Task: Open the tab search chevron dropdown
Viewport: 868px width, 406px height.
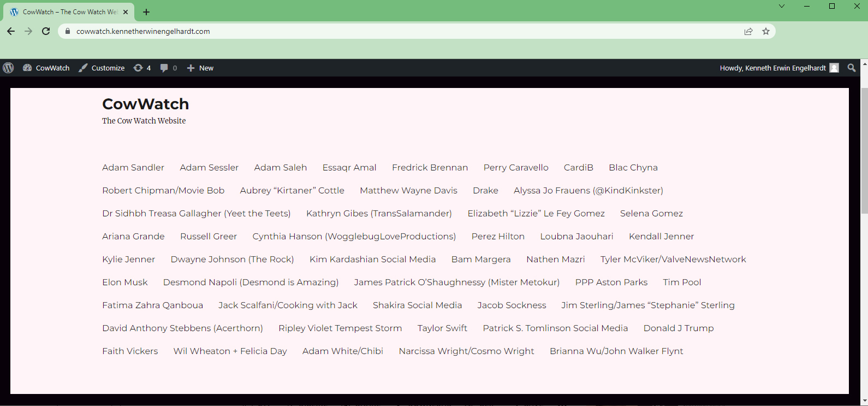Action: (x=782, y=7)
